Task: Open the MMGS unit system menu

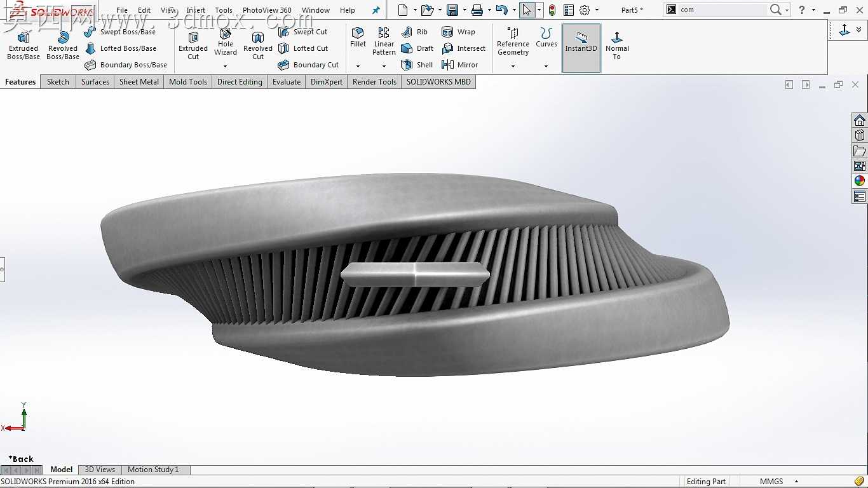Action: 779,482
